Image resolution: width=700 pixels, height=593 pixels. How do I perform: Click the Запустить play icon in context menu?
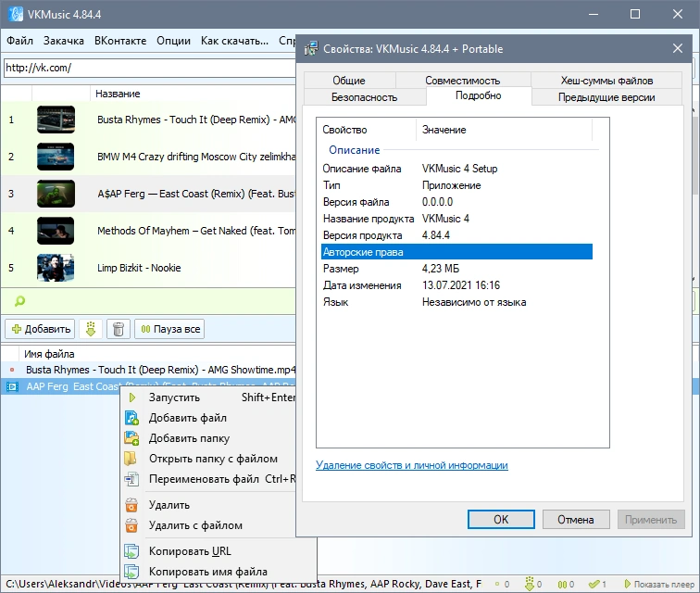coord(132,397)
